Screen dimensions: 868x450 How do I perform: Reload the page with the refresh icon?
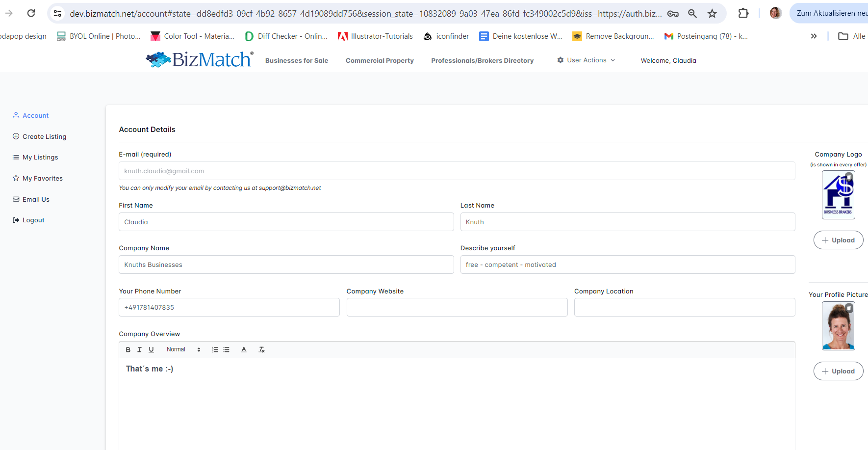31,13
